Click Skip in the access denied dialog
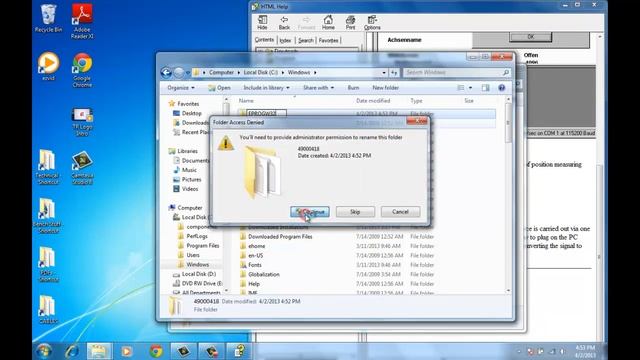Viewport: 640px width, 360px height. pyautogui.click(x=355, y=212)
